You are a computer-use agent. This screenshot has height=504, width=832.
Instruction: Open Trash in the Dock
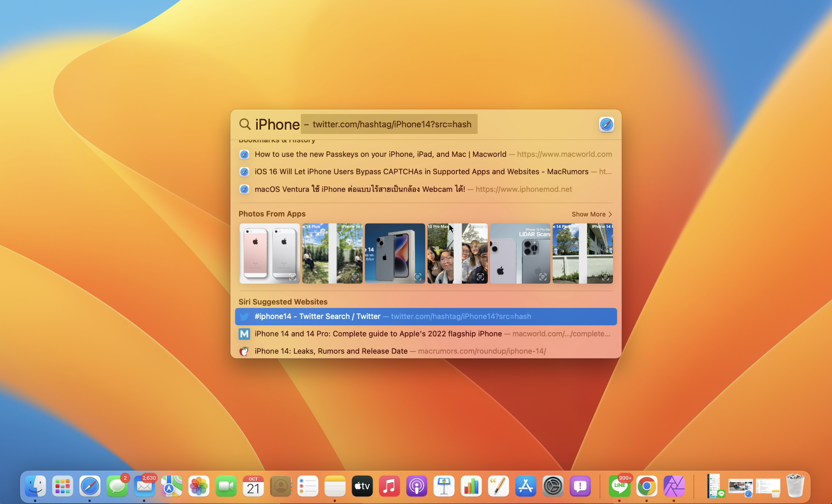[795, 486]
